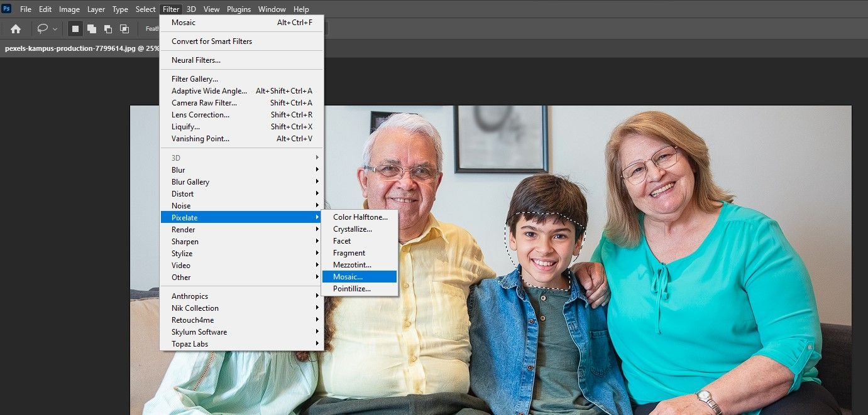Select the Lasso tool preset icon
Screen dimensions: 868x415
43,29
